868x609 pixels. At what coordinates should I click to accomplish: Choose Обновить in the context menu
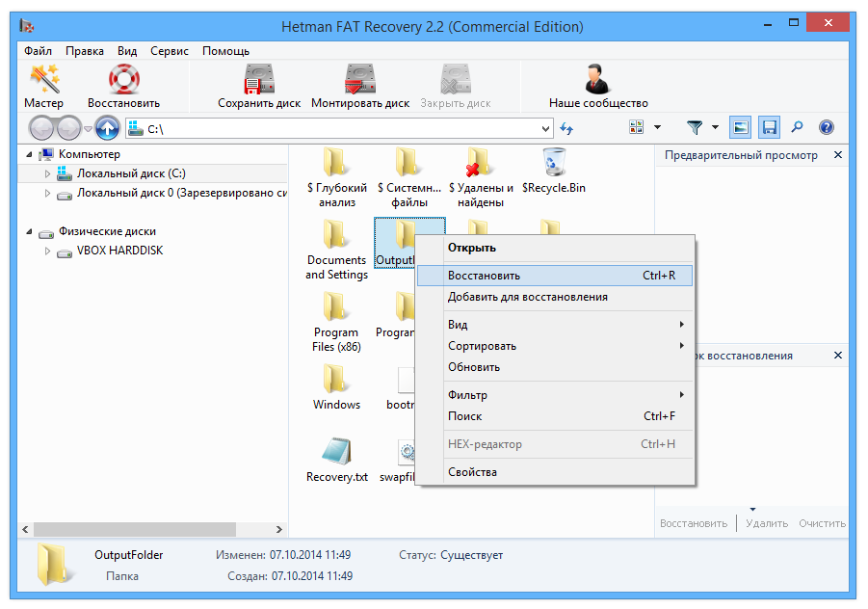coord(554,367)
